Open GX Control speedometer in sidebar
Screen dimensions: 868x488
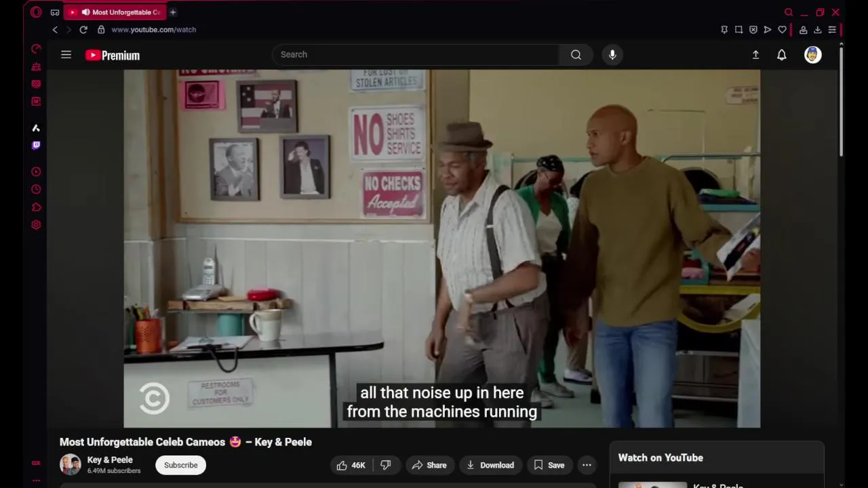(36, 49)
